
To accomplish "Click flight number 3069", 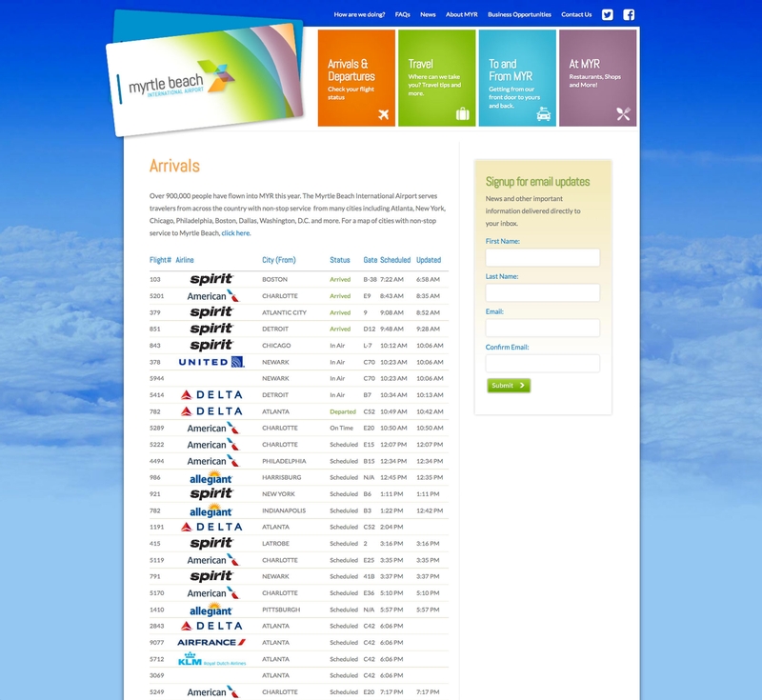I will point(156,675).
